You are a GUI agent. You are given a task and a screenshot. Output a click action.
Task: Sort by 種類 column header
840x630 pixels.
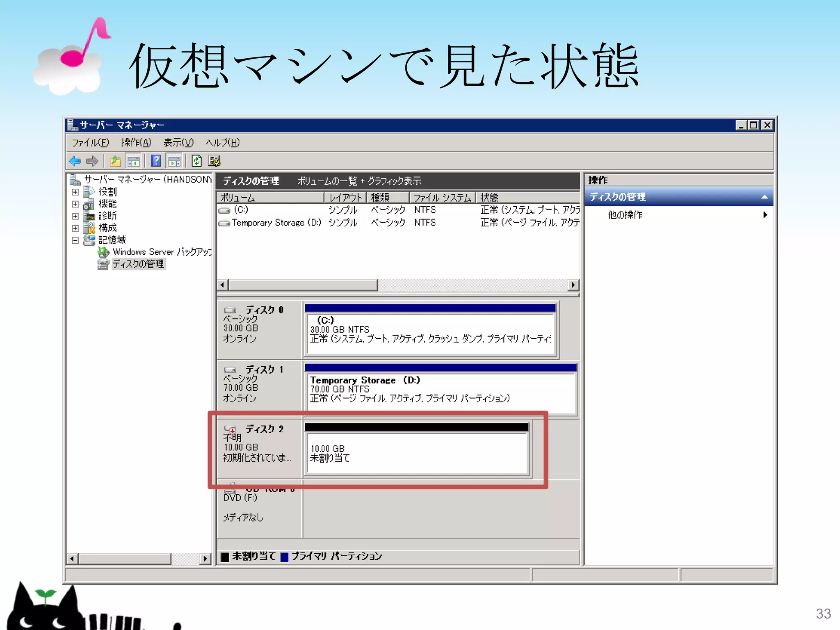388,198
